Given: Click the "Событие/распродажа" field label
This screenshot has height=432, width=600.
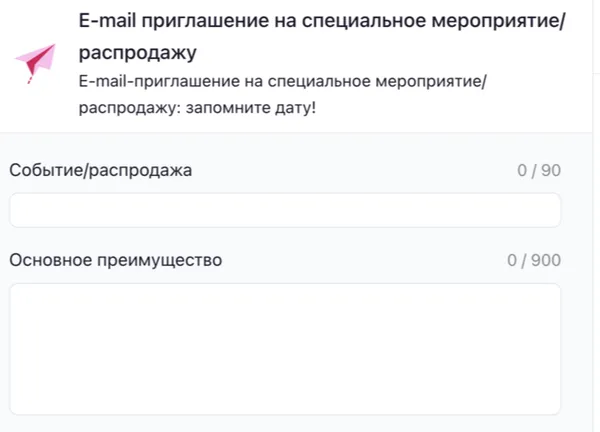Looking at the screenshot, I should pos(100,170).
